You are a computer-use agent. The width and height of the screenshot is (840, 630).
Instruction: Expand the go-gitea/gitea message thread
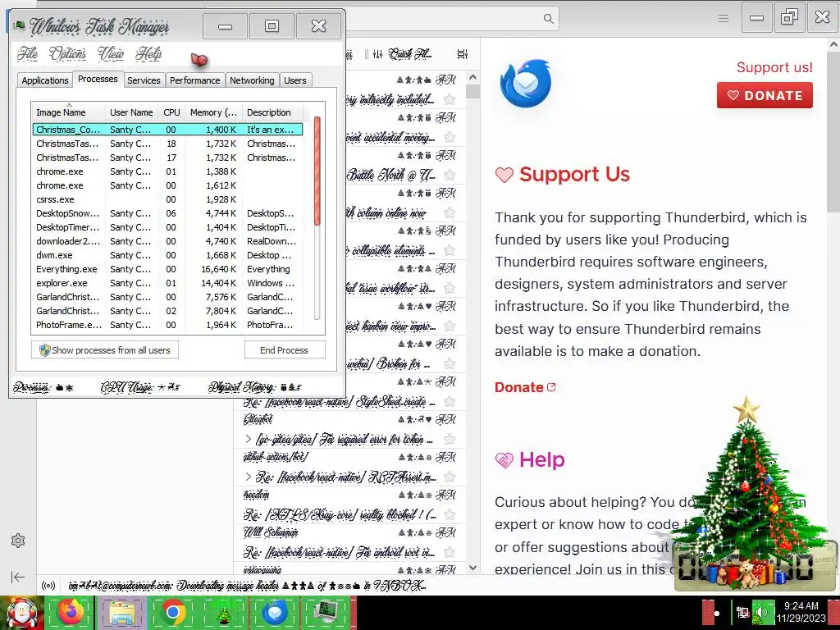pos(248,440)
